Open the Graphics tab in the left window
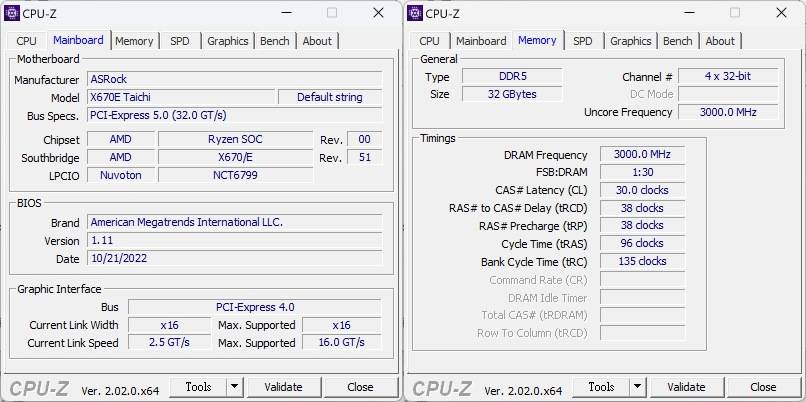 (228, 41)
